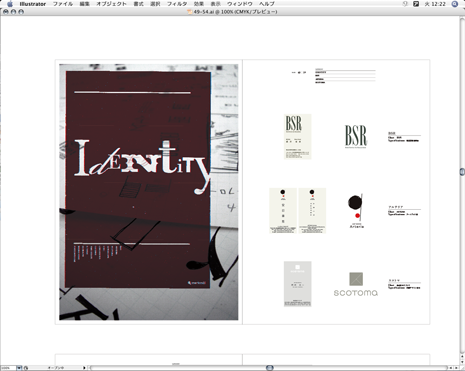Select the BSR caption text block
Screen dimensions: 465x371
tap(404, 137)
